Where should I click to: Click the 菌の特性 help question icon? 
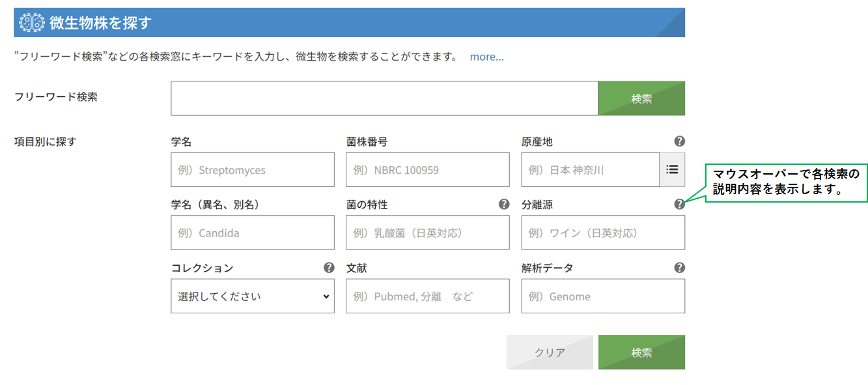[x=503, y=205]
